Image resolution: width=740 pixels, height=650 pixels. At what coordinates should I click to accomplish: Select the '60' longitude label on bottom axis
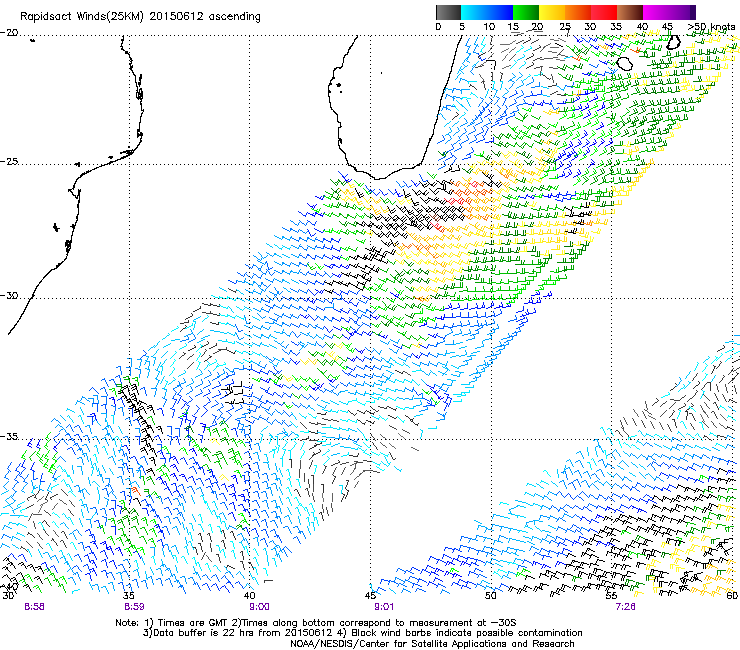(732, 596)
